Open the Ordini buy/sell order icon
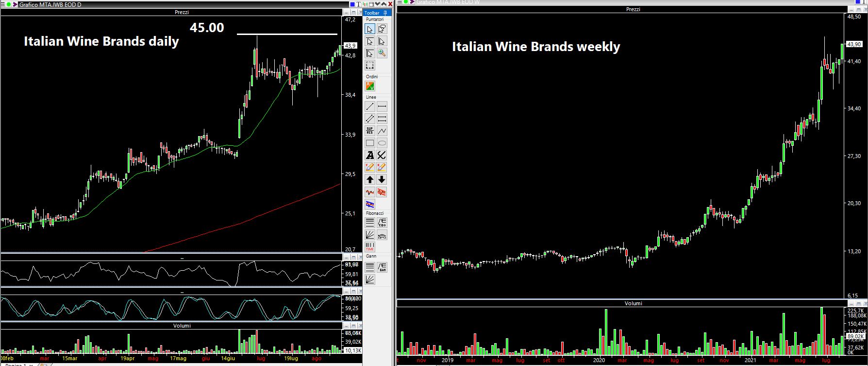 (370, 86)
